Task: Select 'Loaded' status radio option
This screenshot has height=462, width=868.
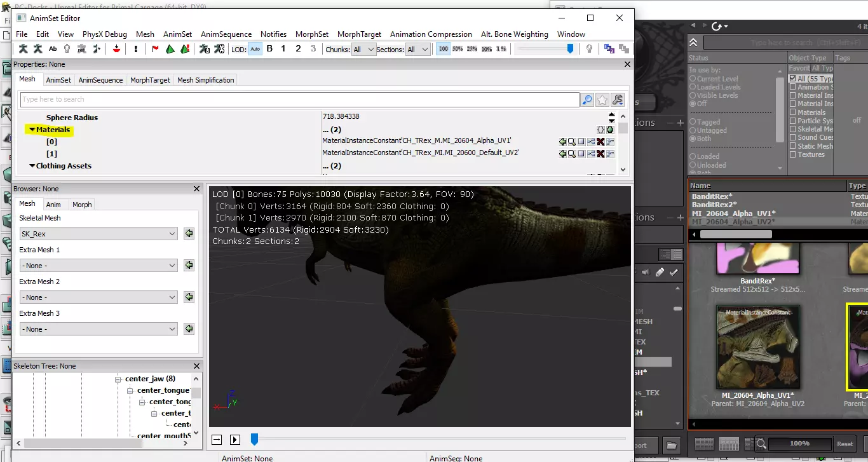Action: (x=693, y=156)
